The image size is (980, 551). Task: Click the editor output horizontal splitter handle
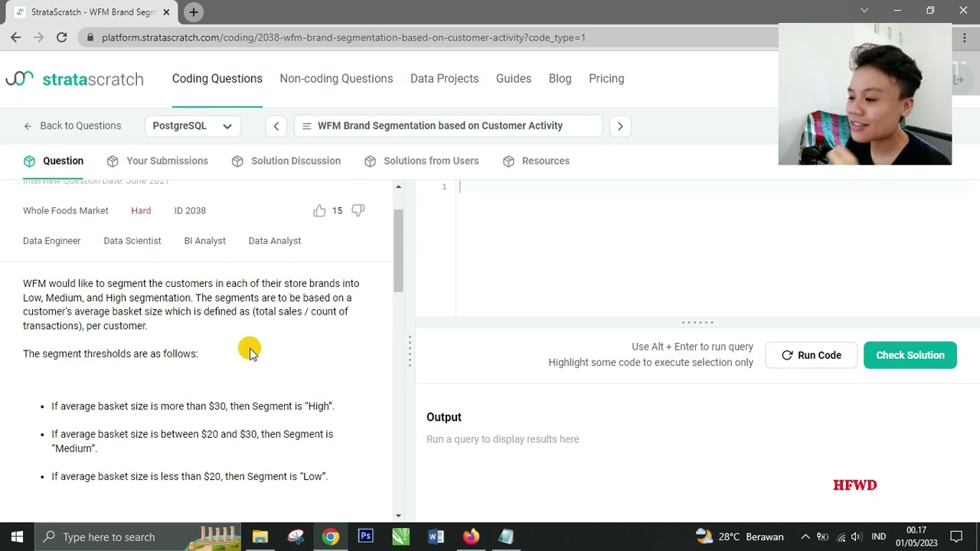697,322
